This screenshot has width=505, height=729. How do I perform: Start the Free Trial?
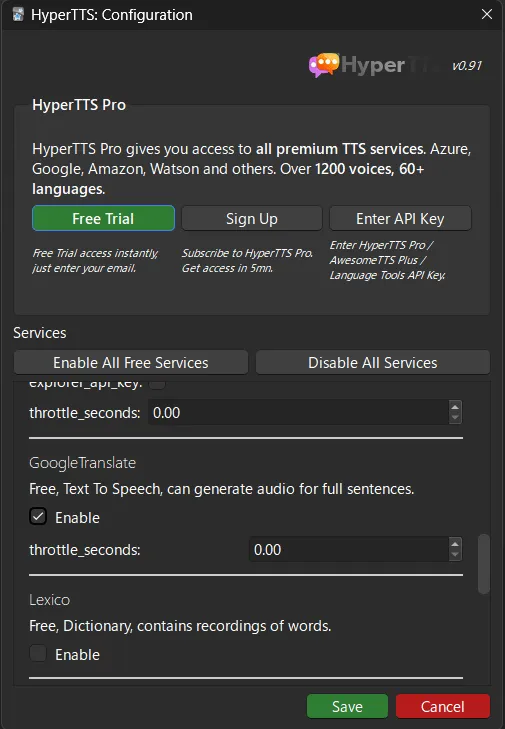click(x=103, y=219)
